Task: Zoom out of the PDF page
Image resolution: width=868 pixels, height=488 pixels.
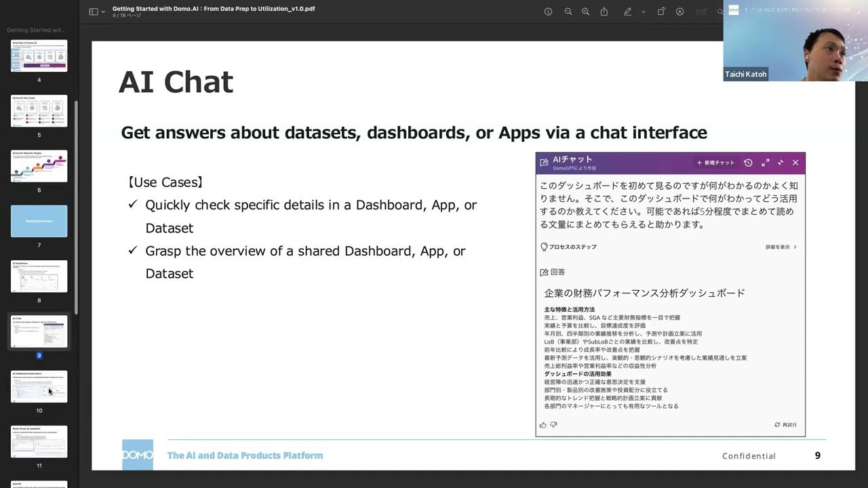Action: tap(568, 12)
